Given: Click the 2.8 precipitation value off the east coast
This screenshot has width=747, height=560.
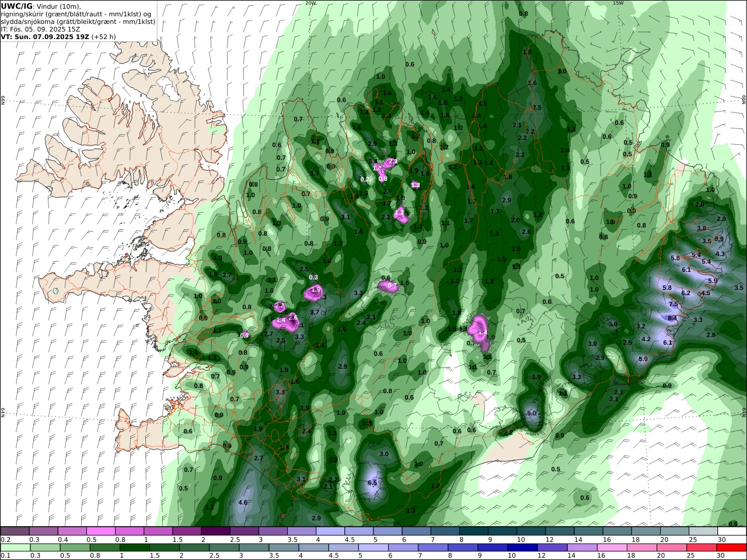Looking at the screenshot, I should click(711, 335).
